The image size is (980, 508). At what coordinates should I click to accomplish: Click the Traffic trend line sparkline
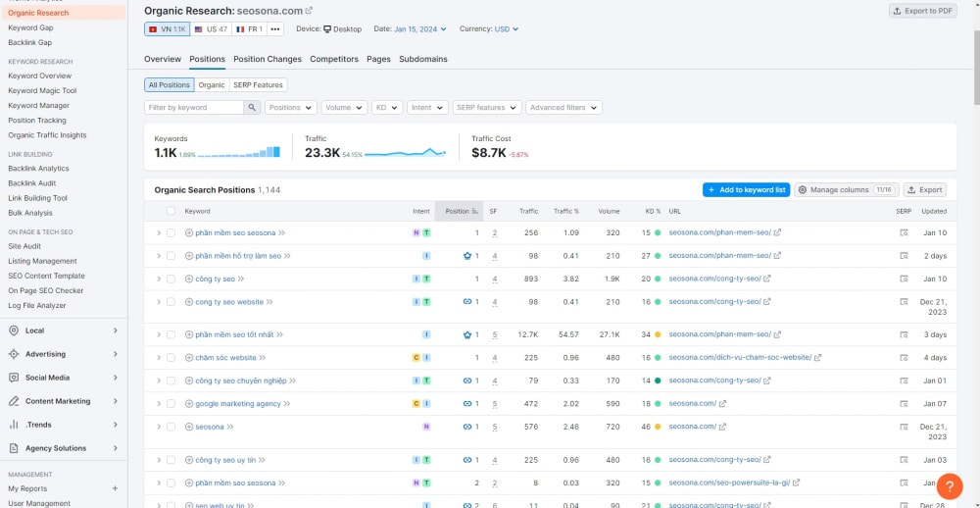405,152
